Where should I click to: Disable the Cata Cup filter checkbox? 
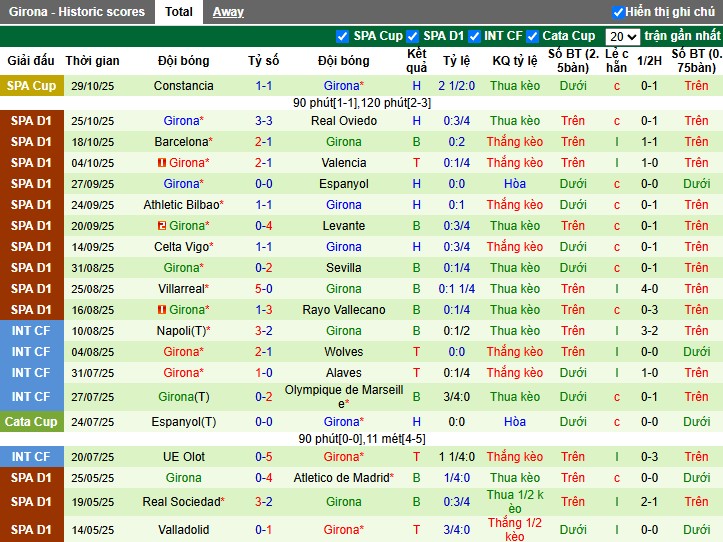pyautogui.click(x=533, y=36)
